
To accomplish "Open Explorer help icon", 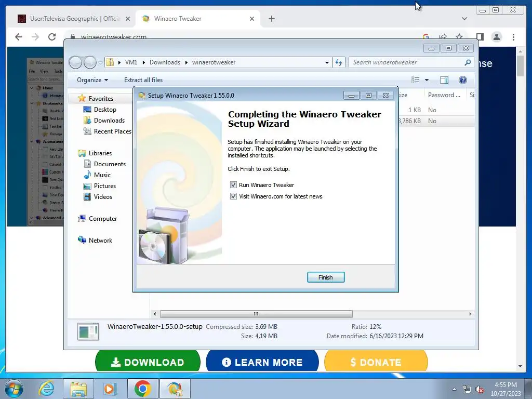I will coord(462,80).
